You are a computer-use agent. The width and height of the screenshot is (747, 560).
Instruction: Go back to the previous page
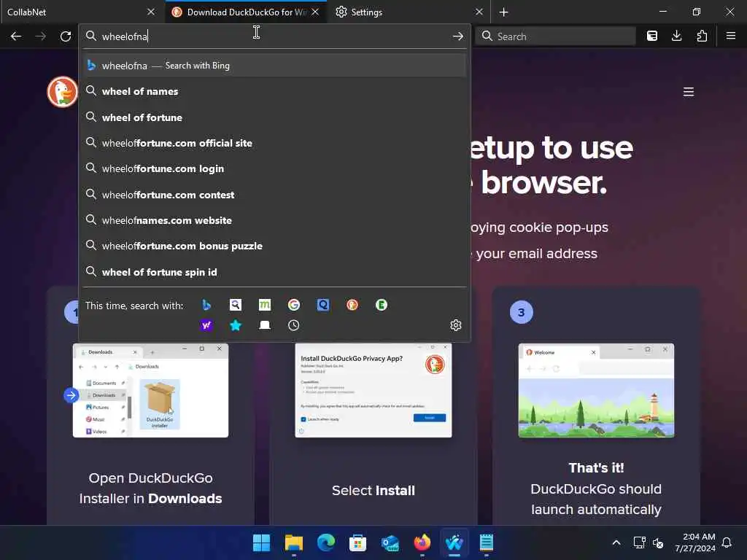(16, 36)
